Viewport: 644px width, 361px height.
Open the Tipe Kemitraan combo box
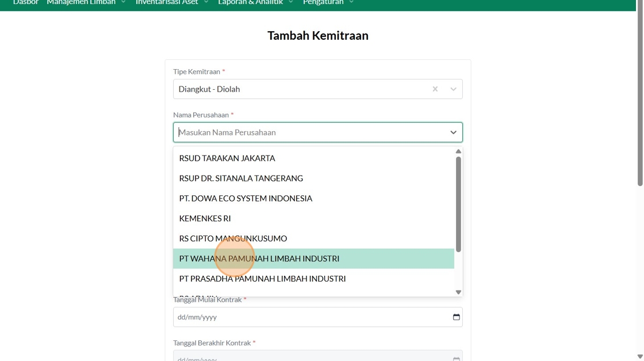pyautogui.click(x=317, y=89)
